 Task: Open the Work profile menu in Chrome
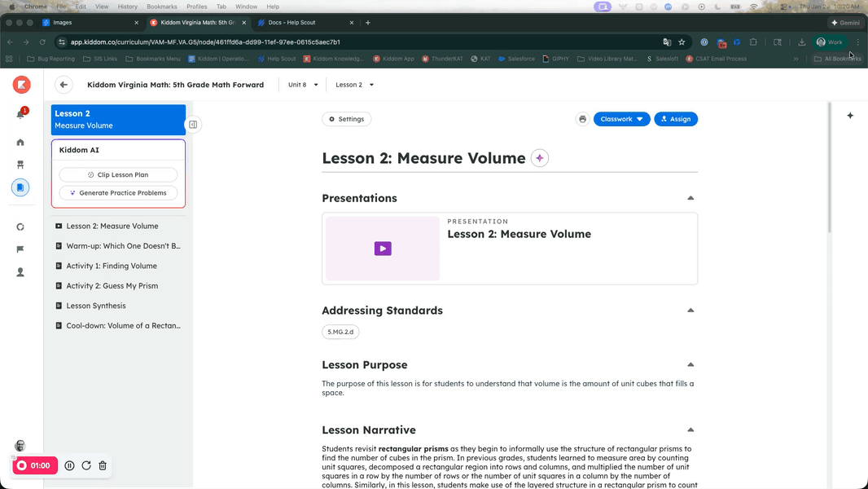pos(829,42)
